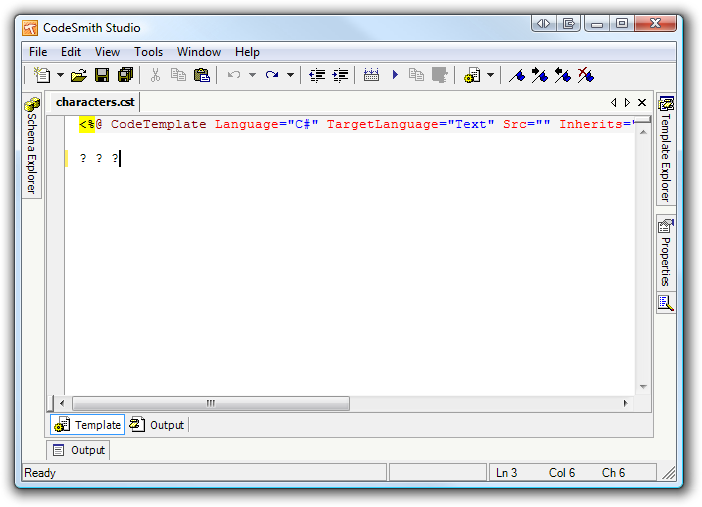Click the vertical scrollbar down arrow
702x507 pixels.
pos(643,387)
